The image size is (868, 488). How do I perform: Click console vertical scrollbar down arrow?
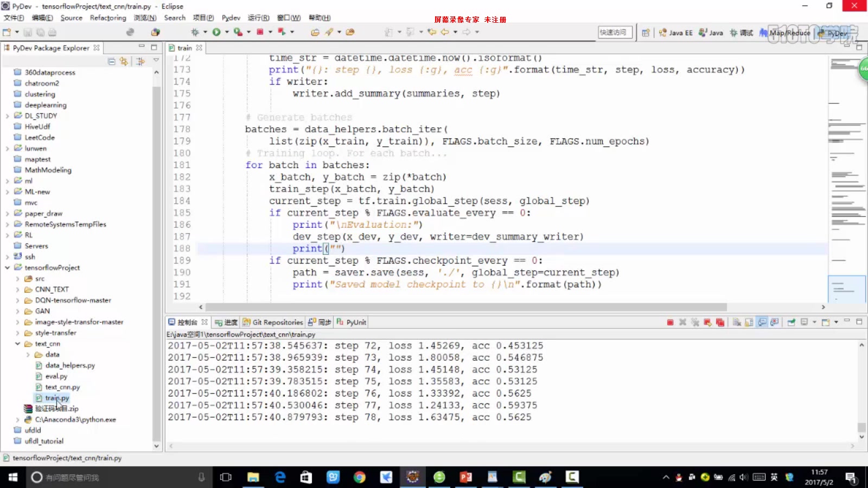click(861, 436)
